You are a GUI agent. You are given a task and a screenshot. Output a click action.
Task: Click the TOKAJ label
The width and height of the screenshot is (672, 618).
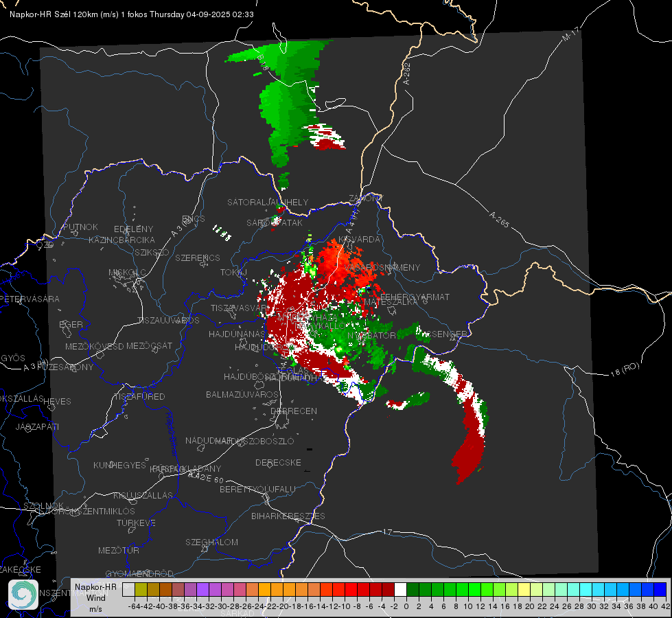coord(233,273)
